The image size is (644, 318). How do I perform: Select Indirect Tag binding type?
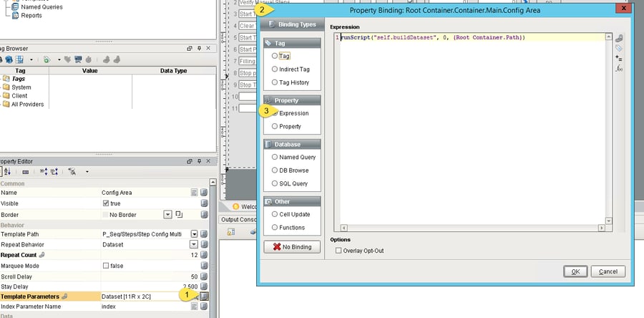[x=274, y=69]
